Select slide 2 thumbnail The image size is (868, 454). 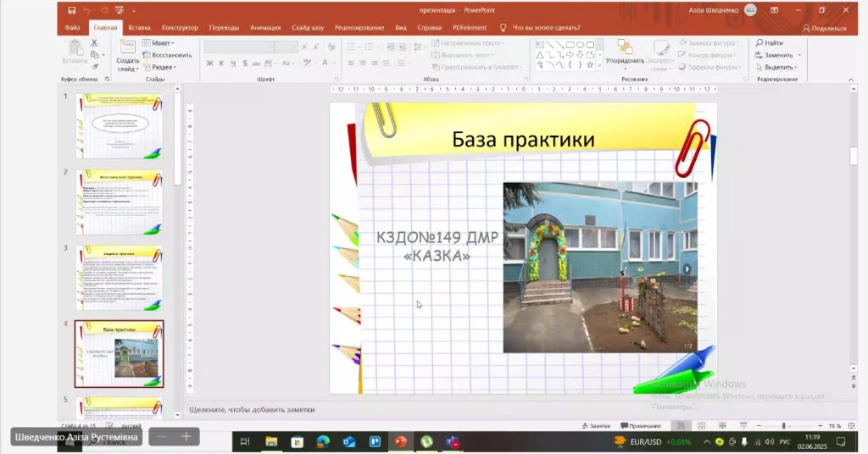coord(119,202)
